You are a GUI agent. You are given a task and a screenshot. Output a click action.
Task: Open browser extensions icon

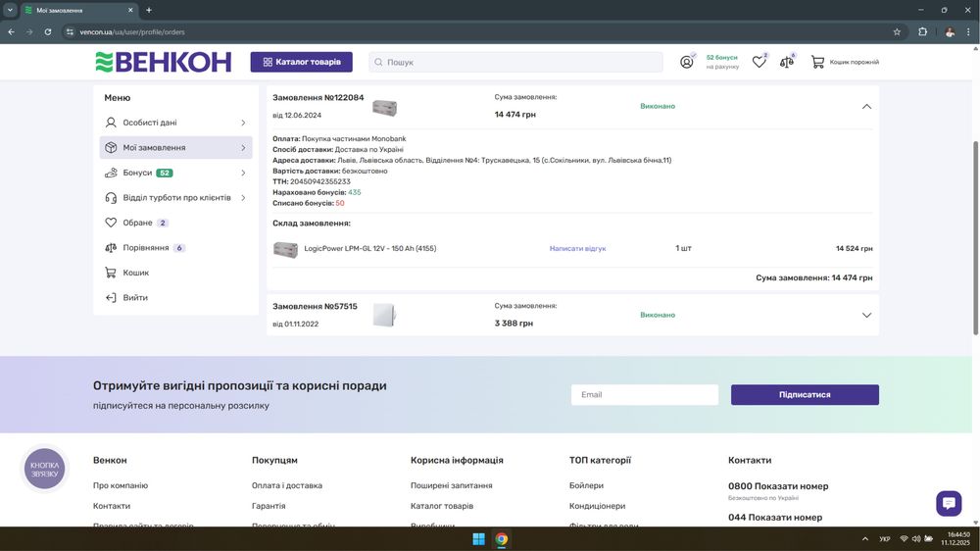pyautogui.click(x=922, y=32)
